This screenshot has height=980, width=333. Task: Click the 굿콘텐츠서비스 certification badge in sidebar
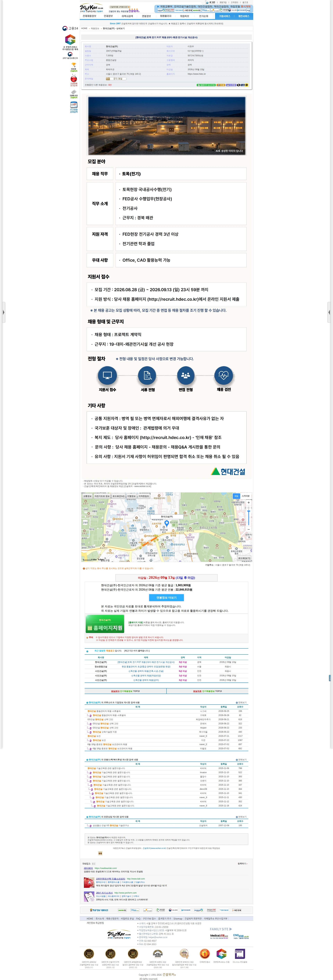tap(70, 42)
